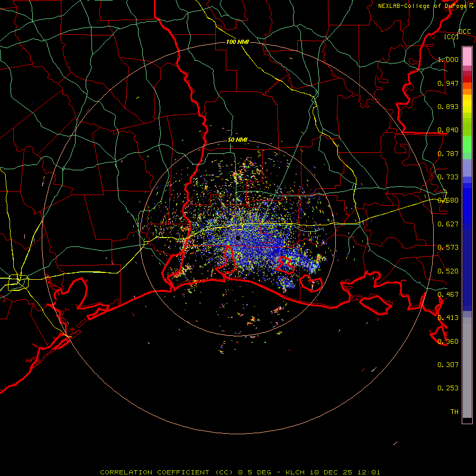Click the Correlation Coefficient caption at bottom
The height and width of the screenshot is (476, 476).
click(x=240, y=472)
